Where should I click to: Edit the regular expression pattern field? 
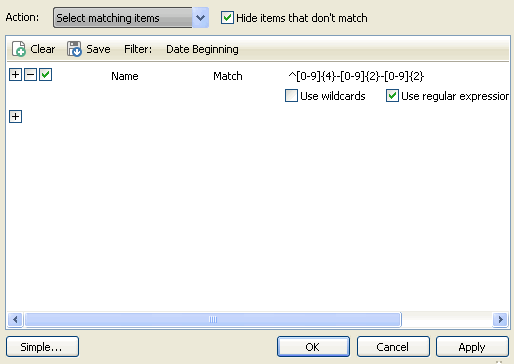click(356, 76)
